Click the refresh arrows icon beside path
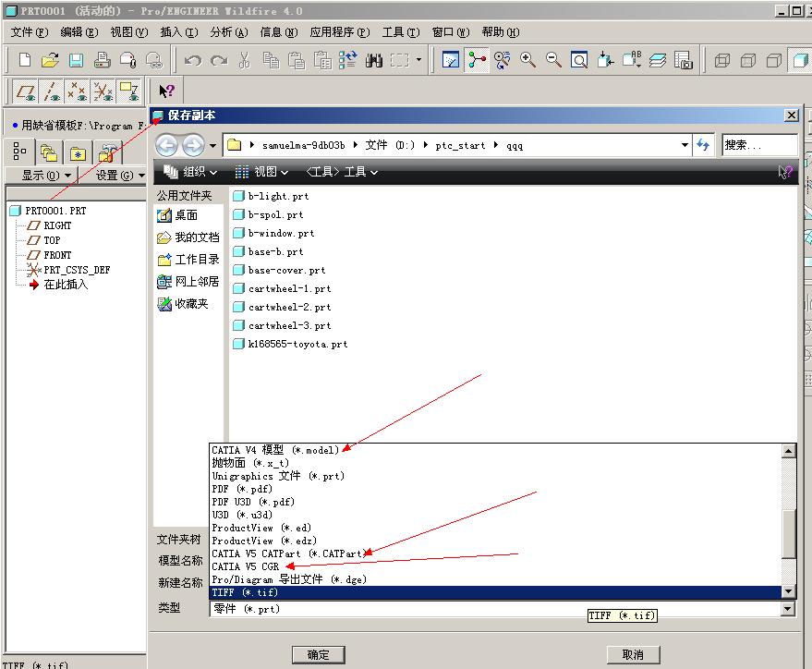812x669 pixels. coord(703,145)
